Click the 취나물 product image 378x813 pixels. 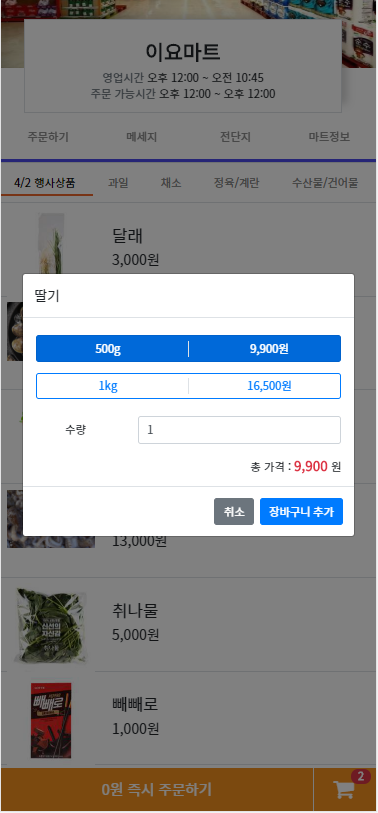point(50,625)
